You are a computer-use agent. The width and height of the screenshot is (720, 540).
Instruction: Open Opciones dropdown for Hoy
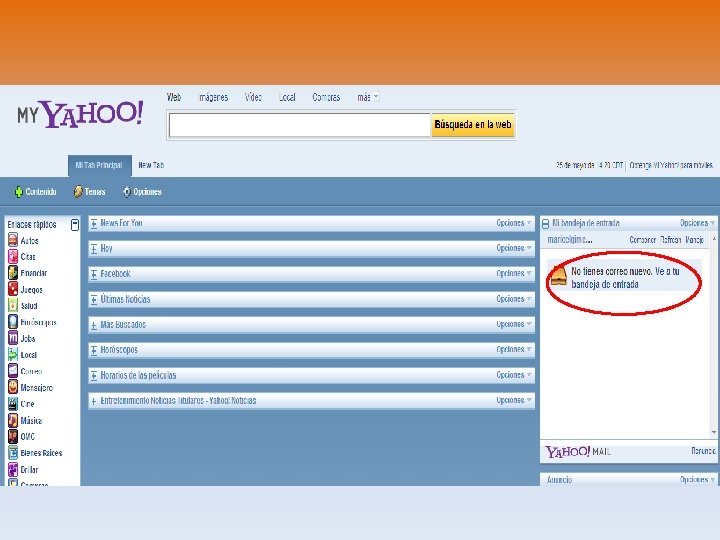coord(514,248)
